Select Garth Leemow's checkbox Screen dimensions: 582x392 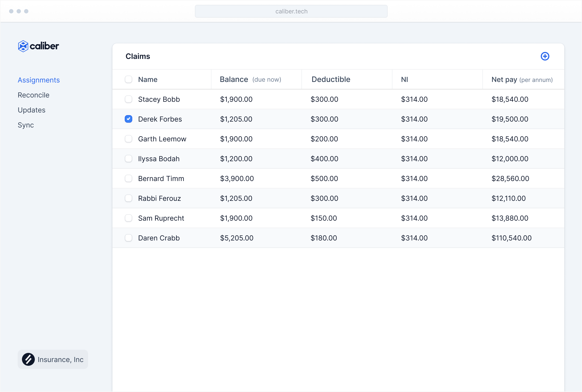point(129,139)
